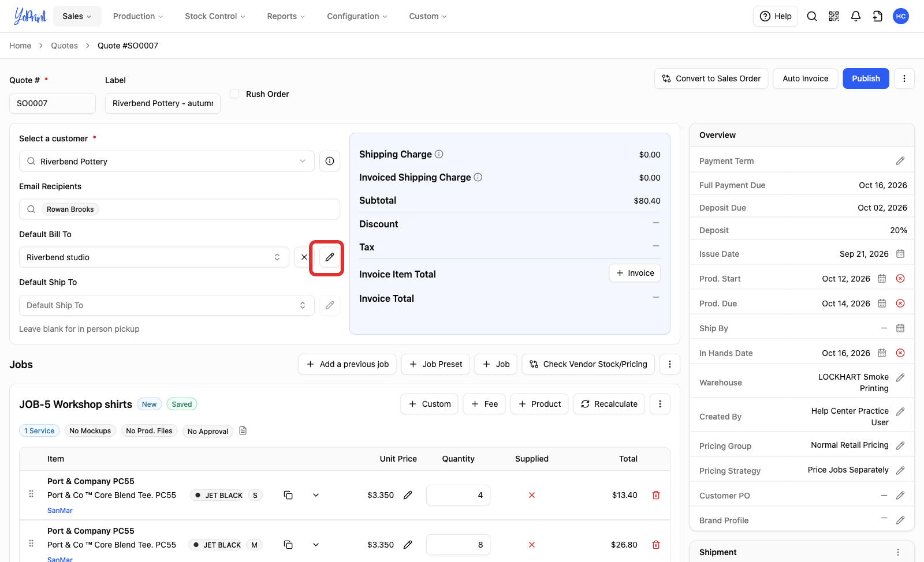
Task: Click the Help button
Action: 776,16
